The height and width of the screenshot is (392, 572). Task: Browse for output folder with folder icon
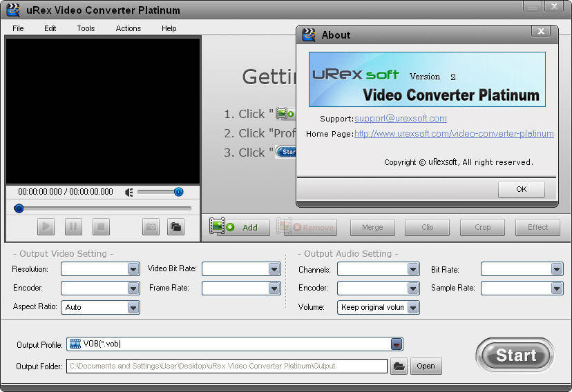[x=399, y=366]
